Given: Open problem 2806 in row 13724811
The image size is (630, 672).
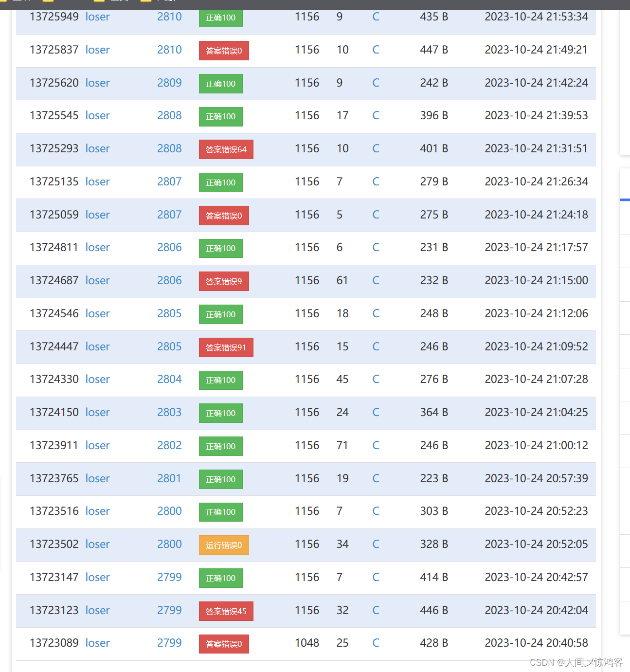Looking at the screenshot, I should click(x=169, y=247).
